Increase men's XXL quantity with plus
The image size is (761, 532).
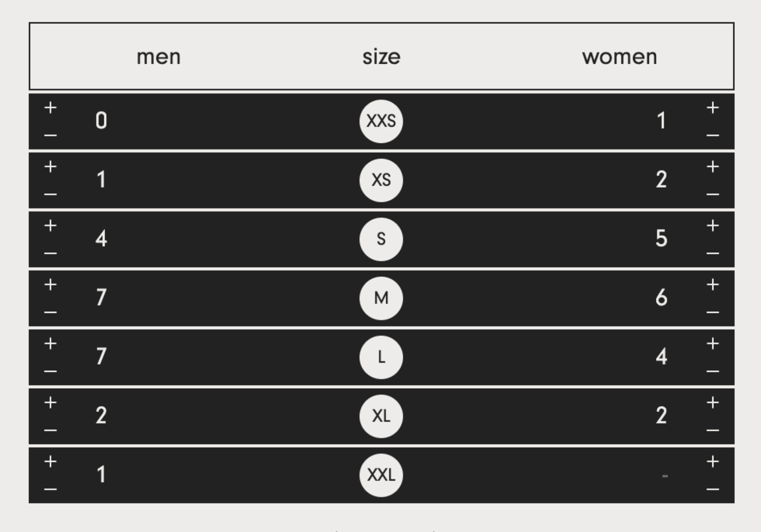click(x=50, y=461)
